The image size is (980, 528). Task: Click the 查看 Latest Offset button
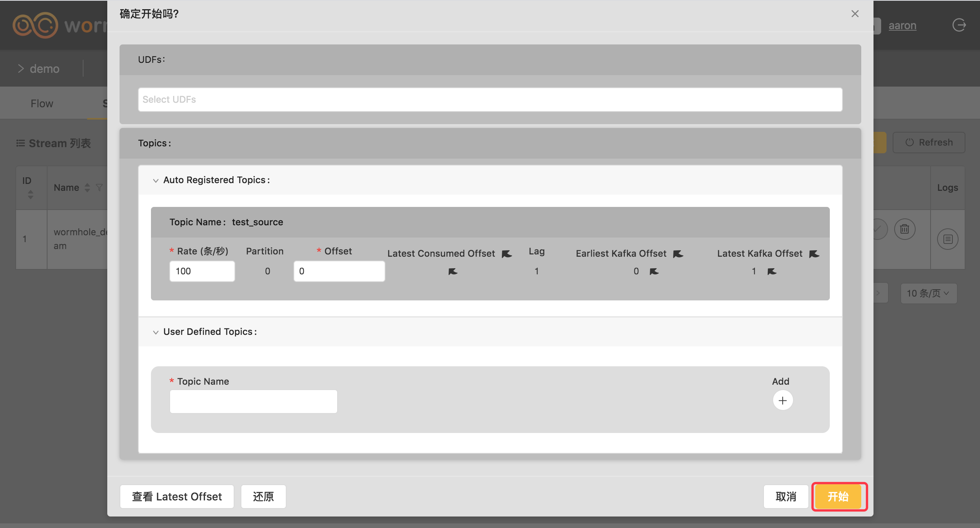(177, 497)
